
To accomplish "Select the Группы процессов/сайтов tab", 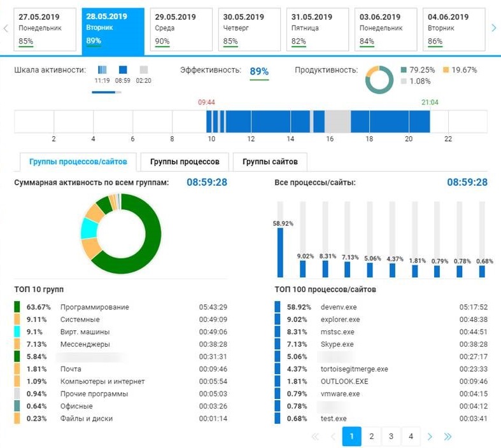I will tap(78, 162).
